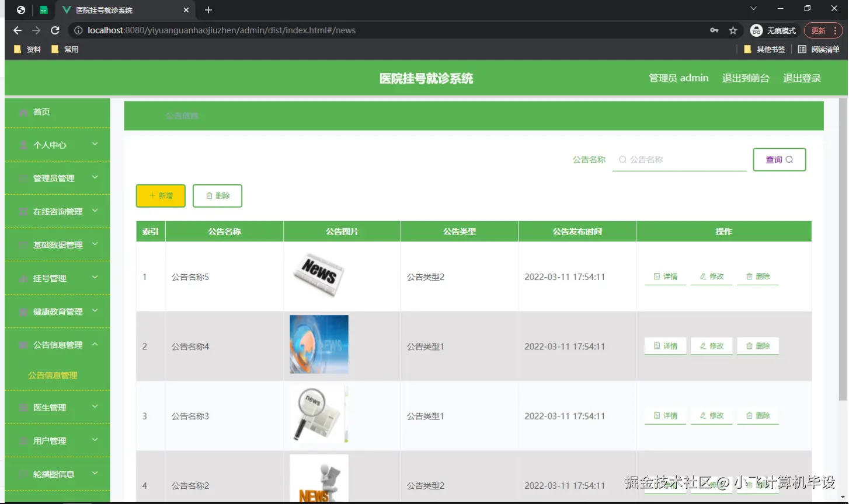The width and height of the screenshot is (849, 504).
Task: Expand the 健康教育管理 sidebar menu
Action: (x=57, y=311)
